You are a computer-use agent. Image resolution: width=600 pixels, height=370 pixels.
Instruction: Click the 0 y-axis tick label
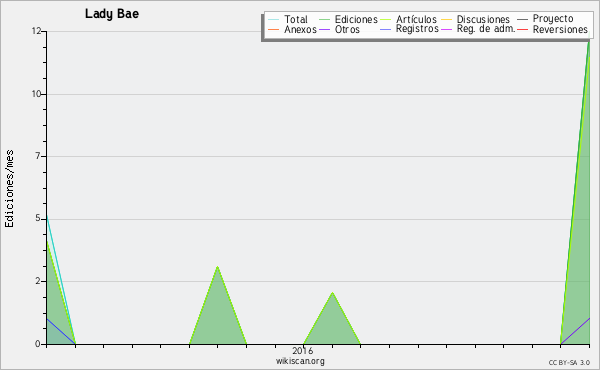(x=38, y=344)
